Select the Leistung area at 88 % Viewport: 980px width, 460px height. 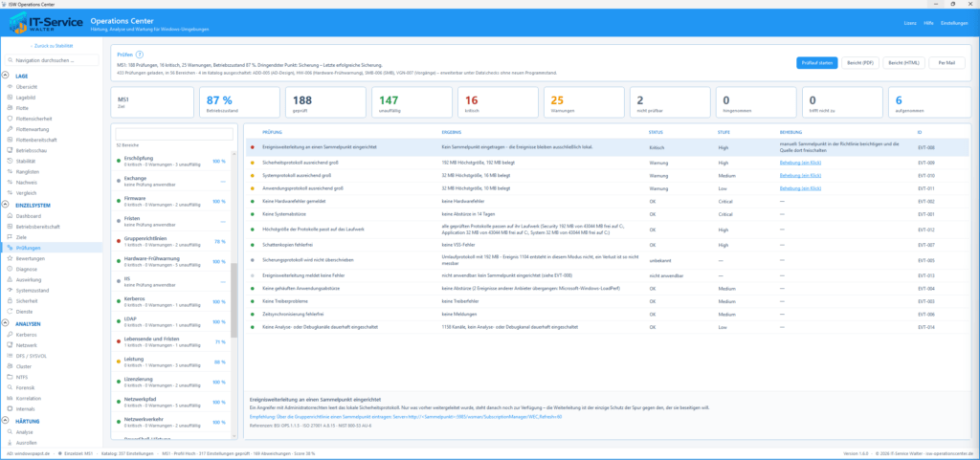170,362
